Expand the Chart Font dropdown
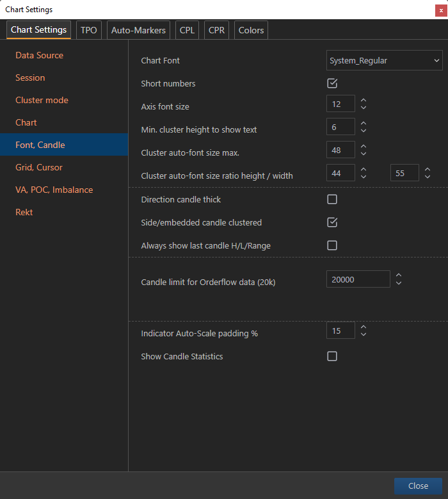The image size is (448, 499). [x=385, y=60]
